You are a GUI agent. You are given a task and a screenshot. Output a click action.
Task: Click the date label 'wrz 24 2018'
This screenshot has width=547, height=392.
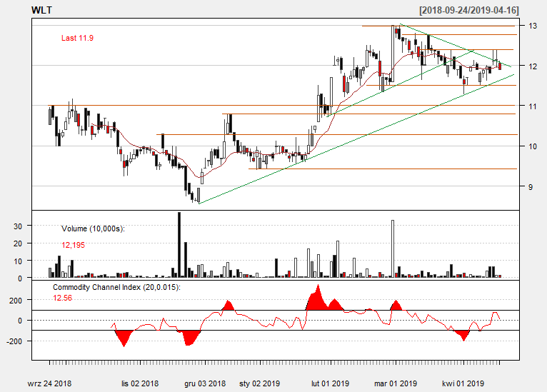[49, 383]
